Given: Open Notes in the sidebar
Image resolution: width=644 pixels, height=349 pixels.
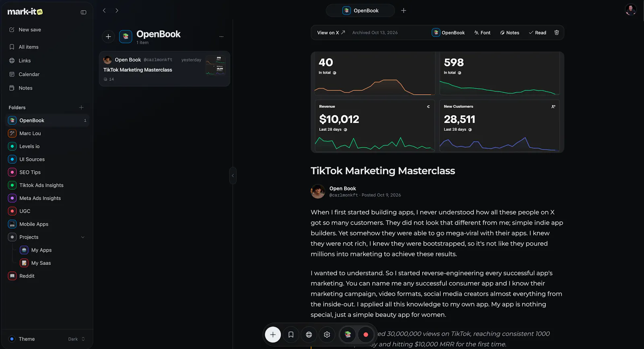Looking at the screenshot, I should tap(47, 88).
